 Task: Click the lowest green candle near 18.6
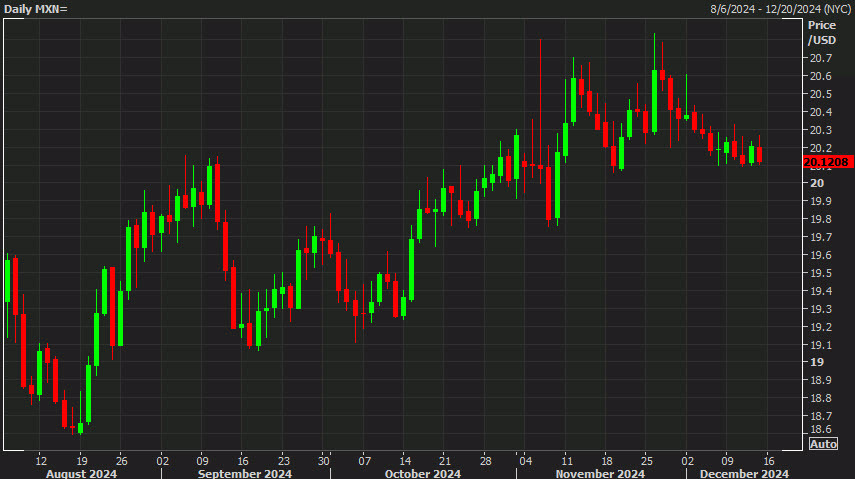[80, 426]
